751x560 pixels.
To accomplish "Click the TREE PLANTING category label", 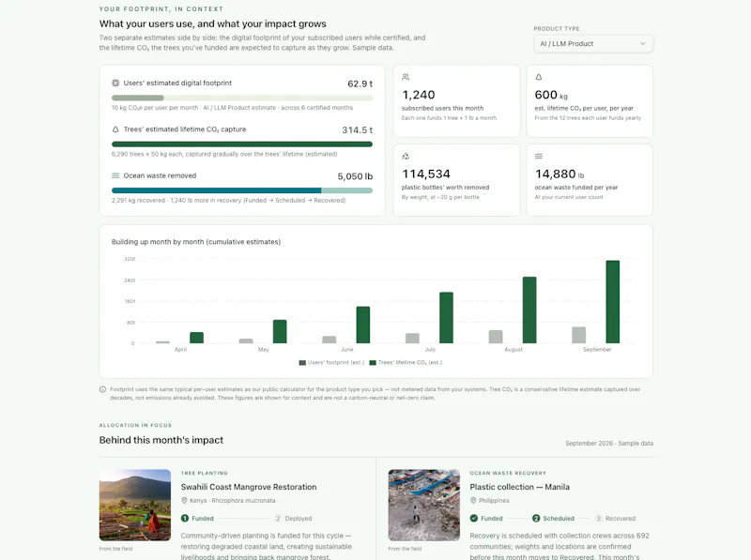I will pos(205,473).
